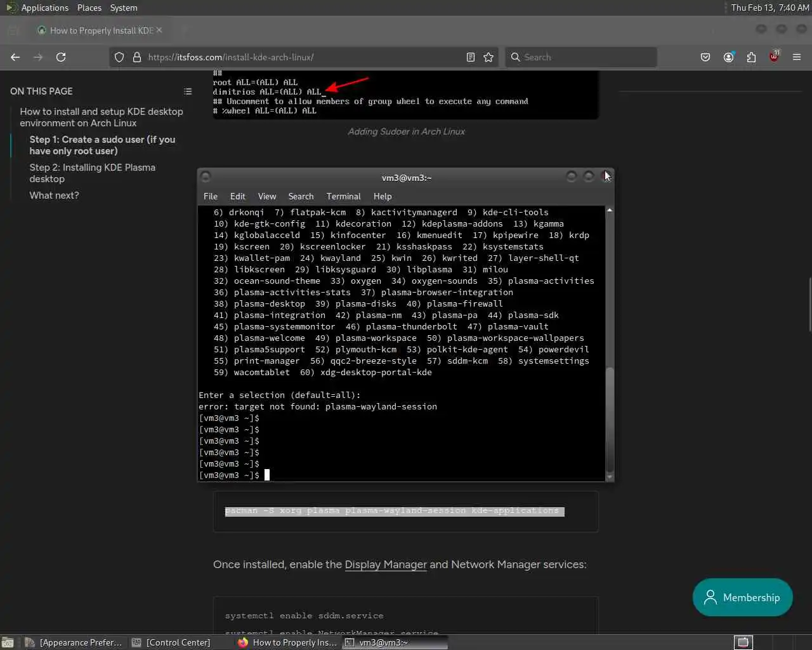The height and width of the screenshot is (650, 812).
Task: Jump to the What next? section
Action: [54, 196]
